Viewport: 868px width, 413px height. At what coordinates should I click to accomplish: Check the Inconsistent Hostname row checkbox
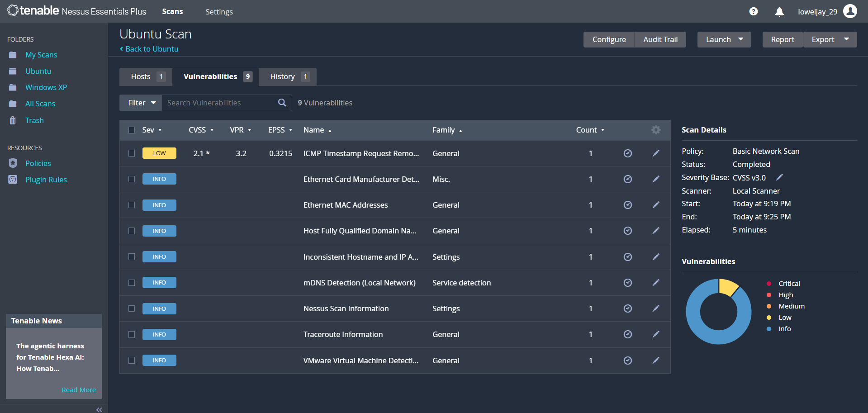pyautogui.click(x=132, y=257)
